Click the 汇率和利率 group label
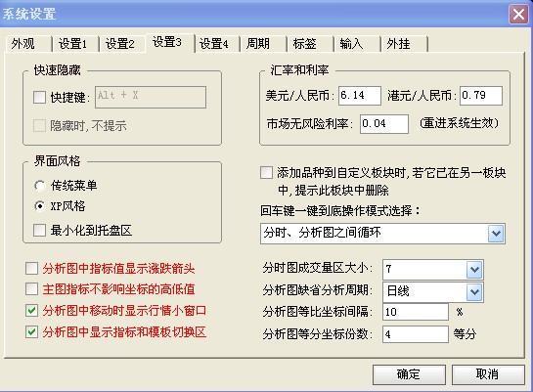 (299, 70)
